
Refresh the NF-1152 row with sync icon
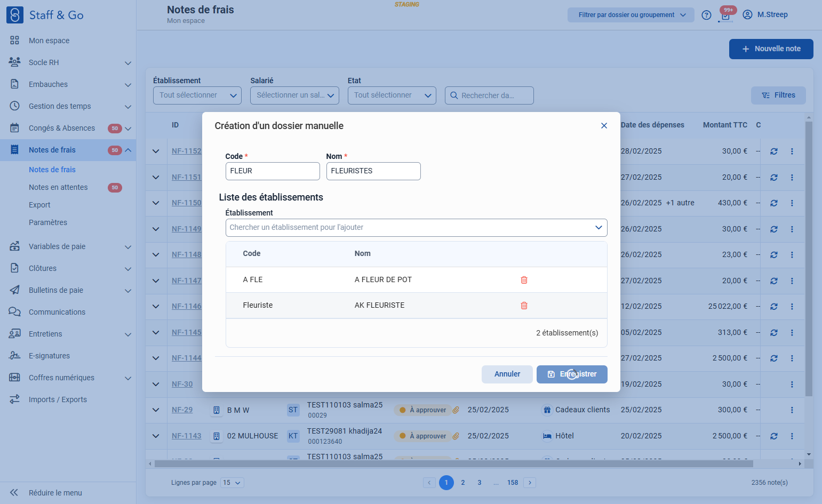coord(774,151)
